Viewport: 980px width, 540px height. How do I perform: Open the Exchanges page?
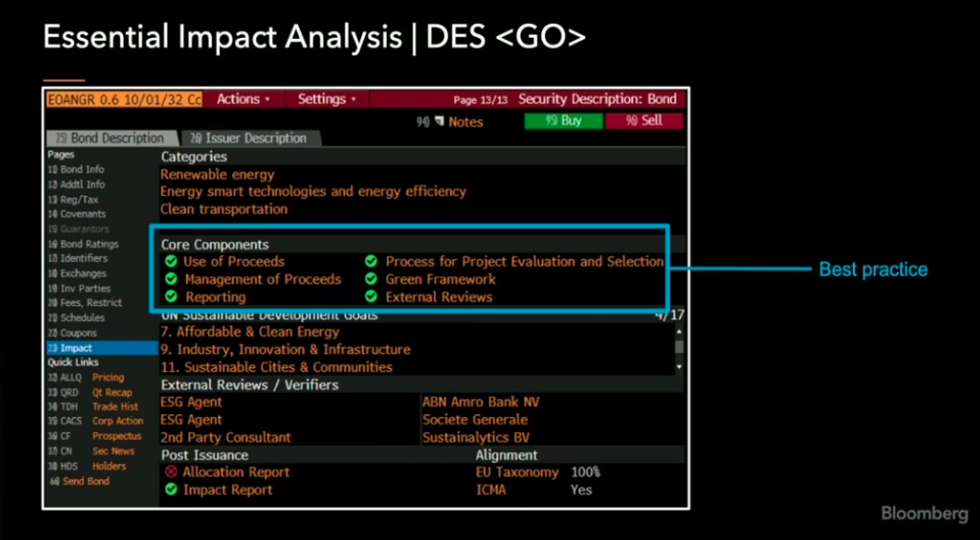coord(77,274)
